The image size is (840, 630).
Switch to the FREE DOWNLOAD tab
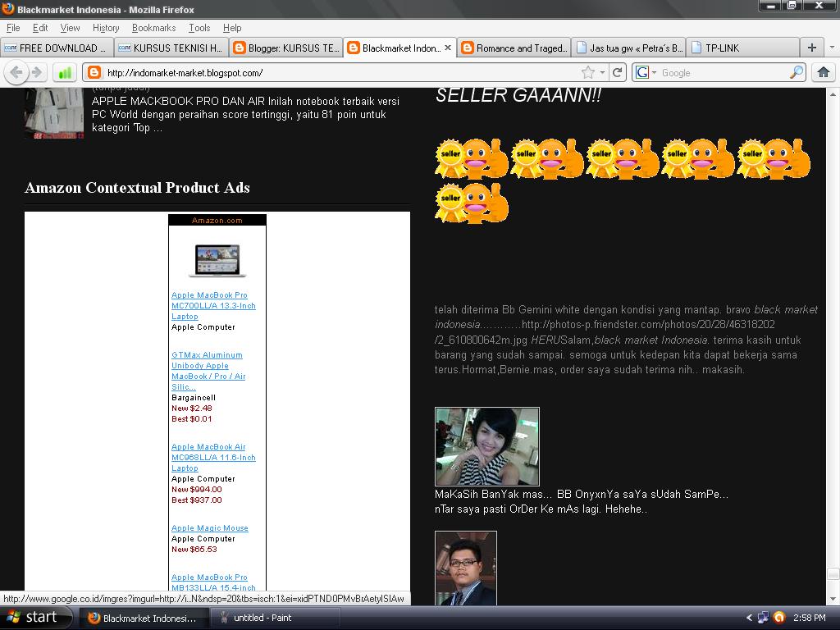[x=57, y=48]
